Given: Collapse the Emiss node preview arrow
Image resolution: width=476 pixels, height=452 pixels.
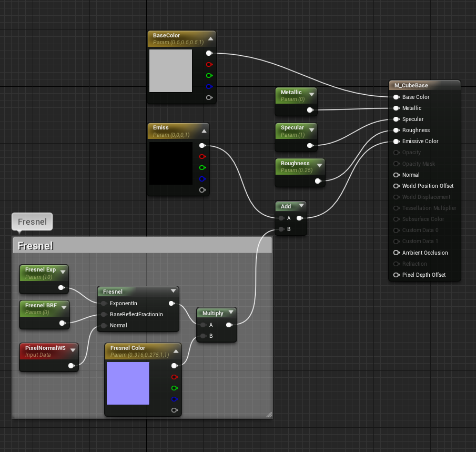Looking at the screenshot, I should point(204,131).
